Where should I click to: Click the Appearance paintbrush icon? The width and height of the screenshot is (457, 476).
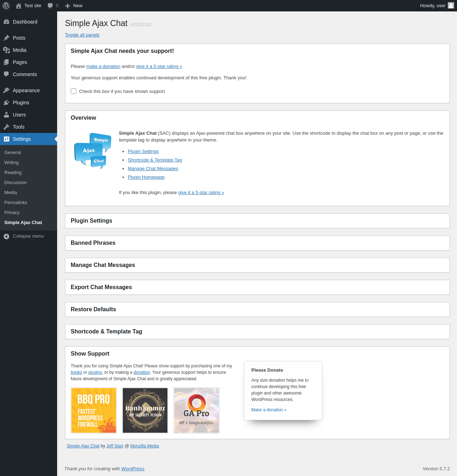coord(6,90)
